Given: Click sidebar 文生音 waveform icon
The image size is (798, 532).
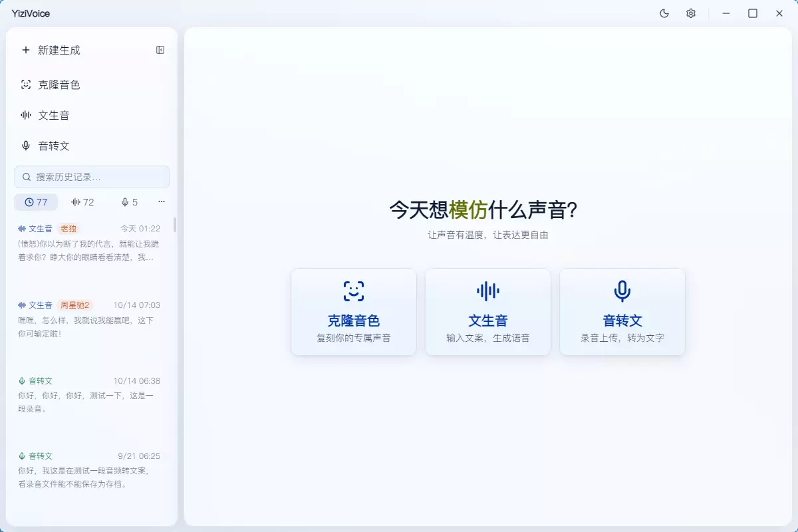Looking at the screenshot, I should pos(26,115).
